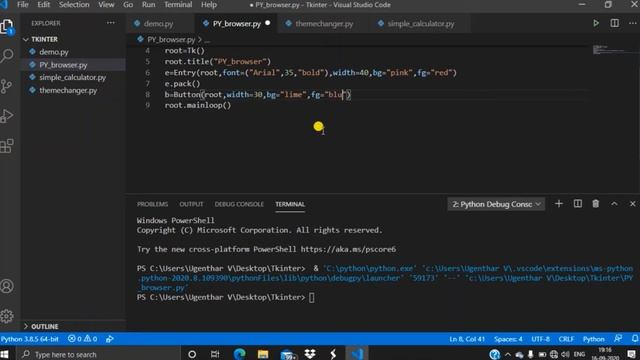Open File Explorer from the taskbar
The image size is (640, 360).
263,353
